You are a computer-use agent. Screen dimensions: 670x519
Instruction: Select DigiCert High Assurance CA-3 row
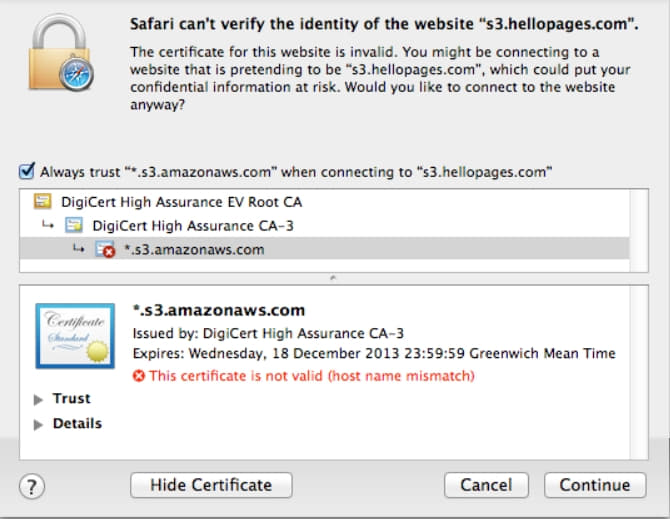coord(324,226)
